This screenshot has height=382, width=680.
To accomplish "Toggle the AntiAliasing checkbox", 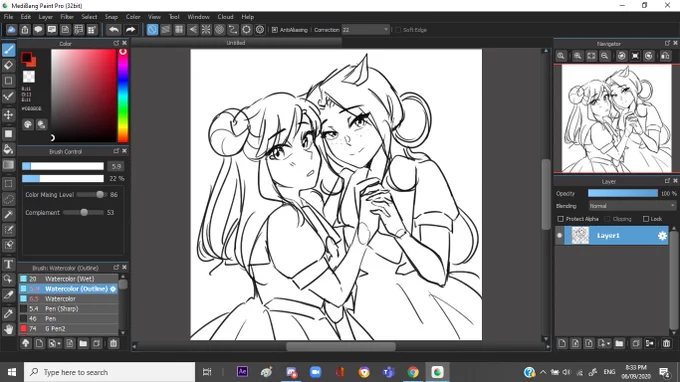I will pos(275,30).
